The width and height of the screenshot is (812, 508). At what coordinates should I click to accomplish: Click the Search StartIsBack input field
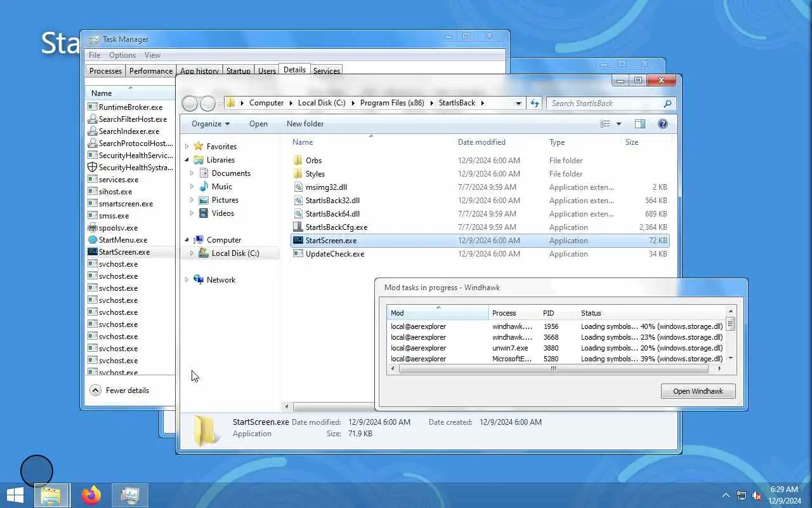pos(605,104)
